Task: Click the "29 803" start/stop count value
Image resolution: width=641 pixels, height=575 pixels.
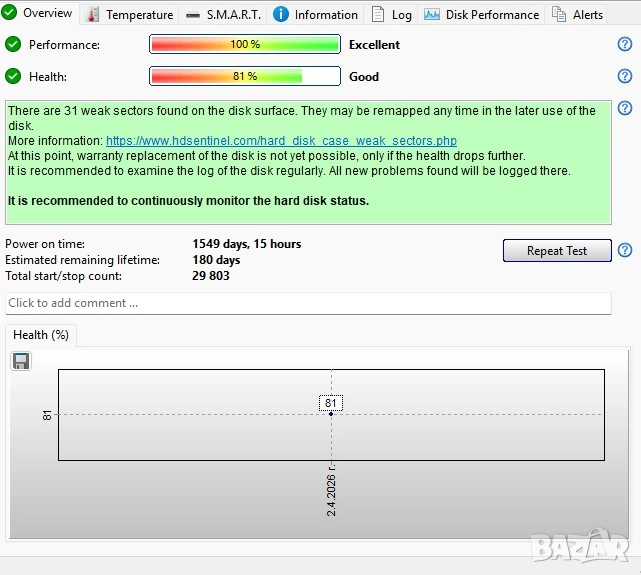Action: point(211,276)
